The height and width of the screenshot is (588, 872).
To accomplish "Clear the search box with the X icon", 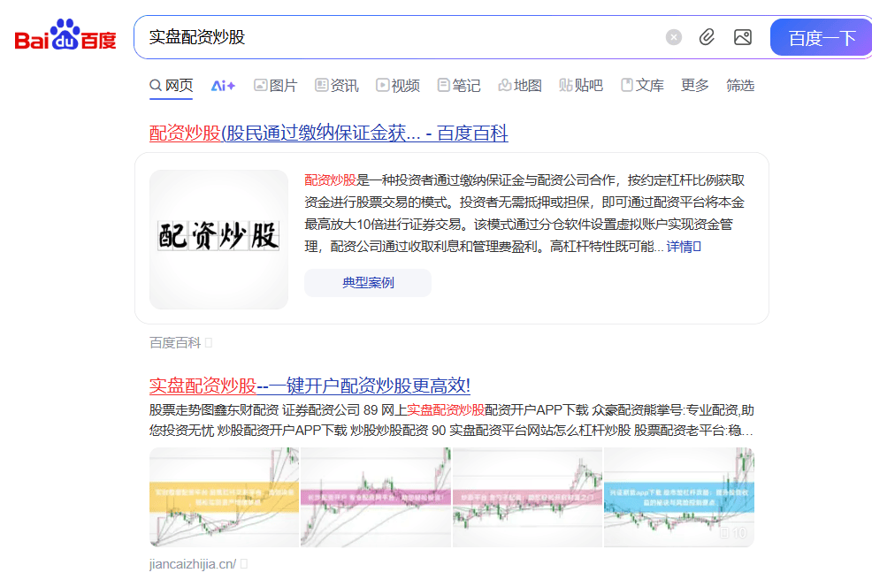I will [673, 36].
